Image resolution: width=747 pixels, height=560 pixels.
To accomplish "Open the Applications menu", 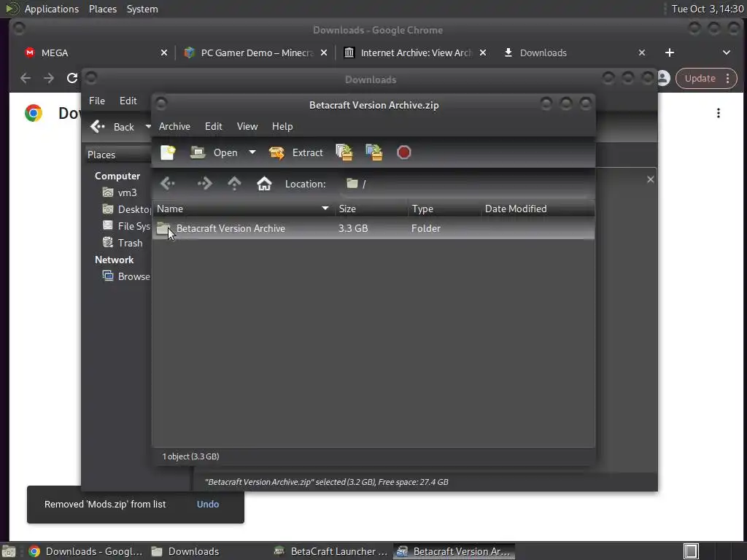I will (52, 9).
